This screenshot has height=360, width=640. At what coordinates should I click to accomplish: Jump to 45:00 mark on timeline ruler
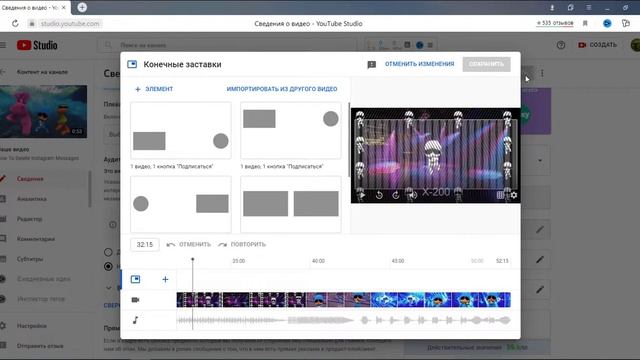coord(398,261)
